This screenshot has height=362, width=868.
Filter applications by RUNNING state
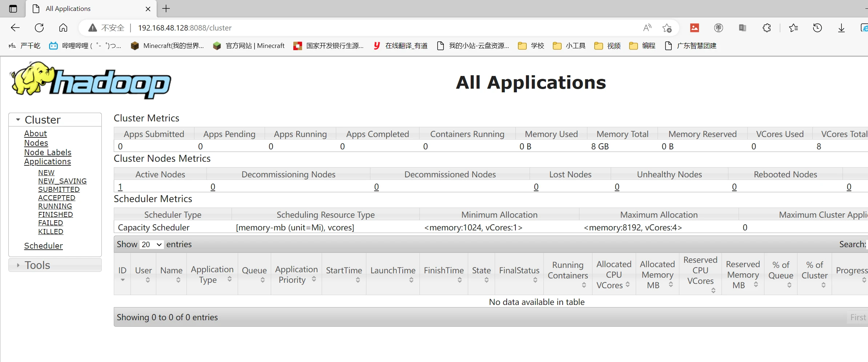55,206
